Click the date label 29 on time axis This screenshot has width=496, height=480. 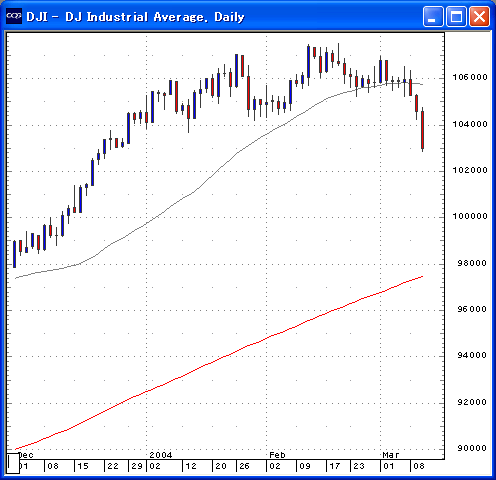point(137,466)
